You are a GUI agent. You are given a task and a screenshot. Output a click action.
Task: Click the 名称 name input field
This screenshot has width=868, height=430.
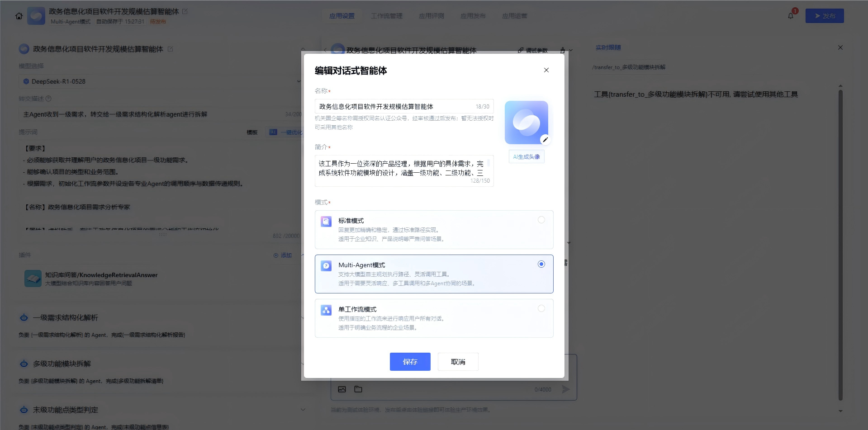404,107
